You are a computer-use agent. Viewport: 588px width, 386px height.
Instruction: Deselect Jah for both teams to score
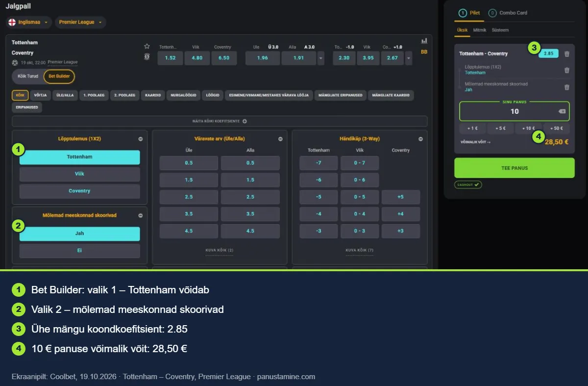(x=80, y=233)
